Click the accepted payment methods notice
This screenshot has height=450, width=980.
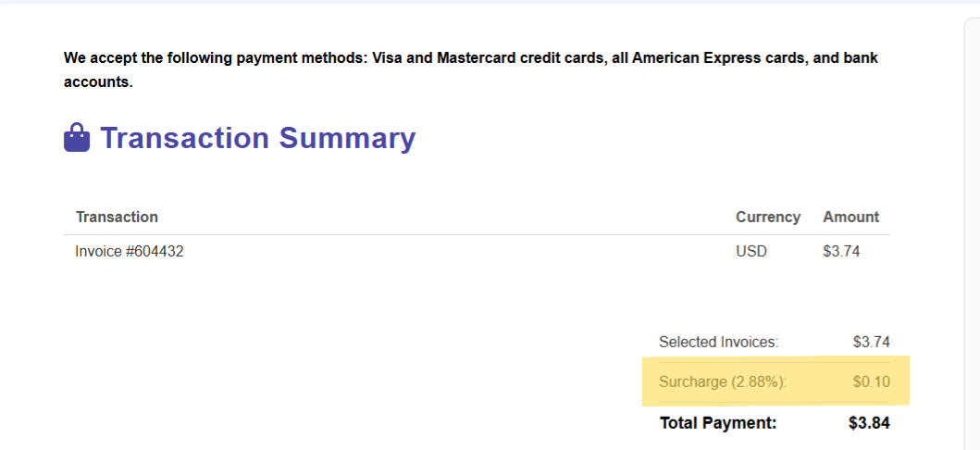coord(471,70)
